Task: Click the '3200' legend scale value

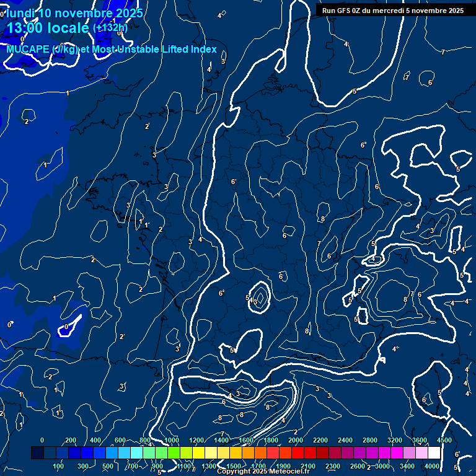Action: (395, 440)
